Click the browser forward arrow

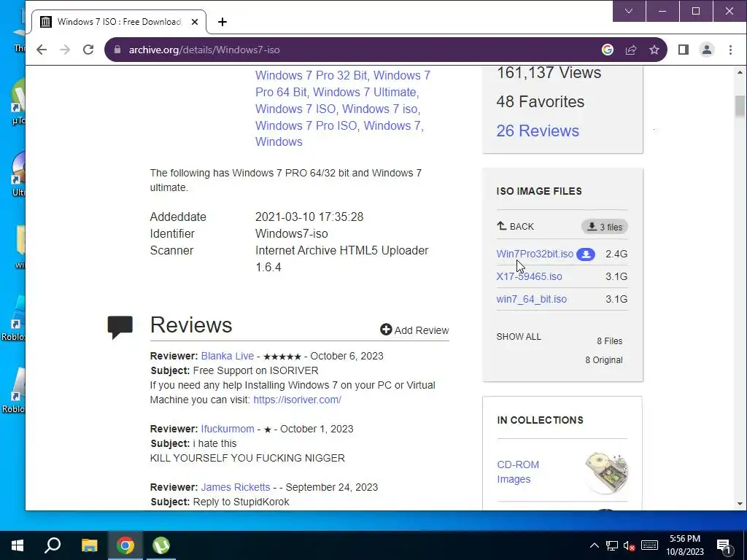pyautogui.click(x=65, y=50)
